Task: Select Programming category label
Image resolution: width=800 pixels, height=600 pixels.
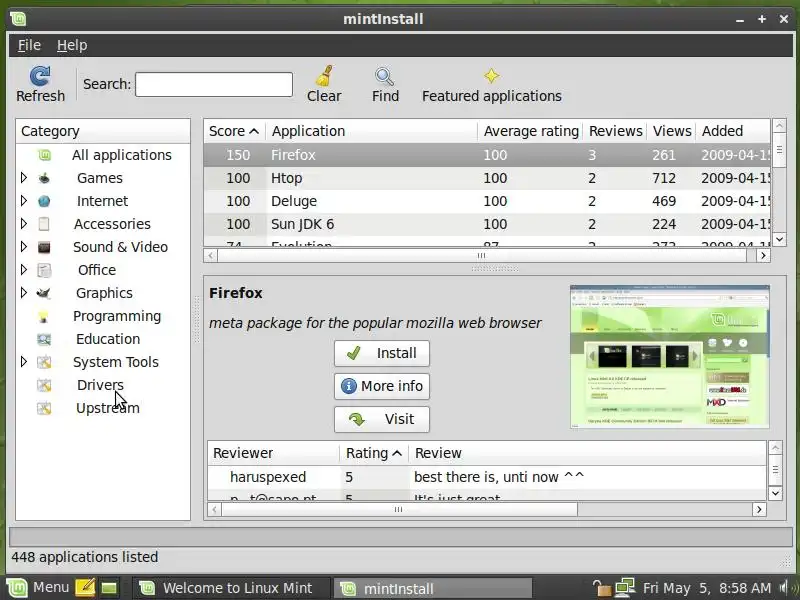Action: [117, 316]
